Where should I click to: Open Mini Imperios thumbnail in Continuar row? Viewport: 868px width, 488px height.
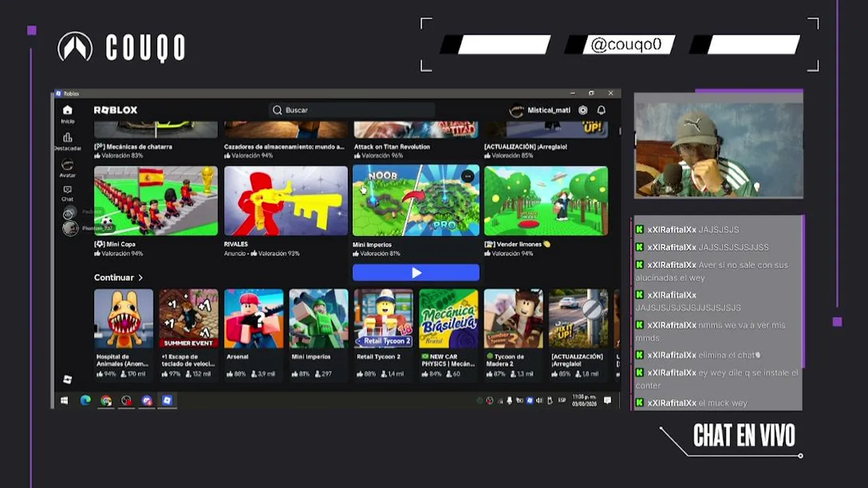(x=319, y=319)
